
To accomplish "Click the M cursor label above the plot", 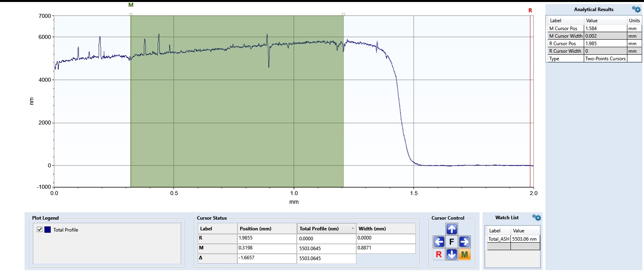I will click(131, 5).
